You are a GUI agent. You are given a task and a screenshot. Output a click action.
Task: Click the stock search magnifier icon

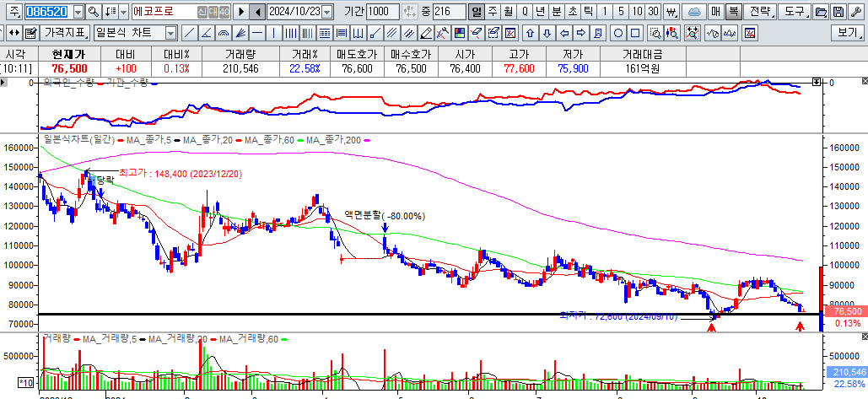coord(93,12)
